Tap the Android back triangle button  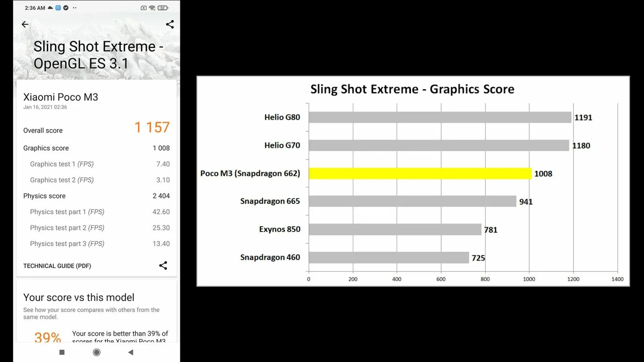(131, 352)
